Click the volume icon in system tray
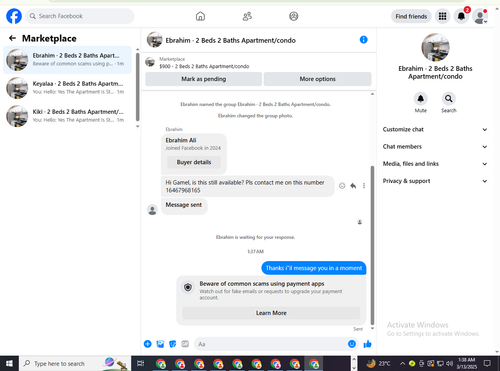 click(x=450, y=363)
